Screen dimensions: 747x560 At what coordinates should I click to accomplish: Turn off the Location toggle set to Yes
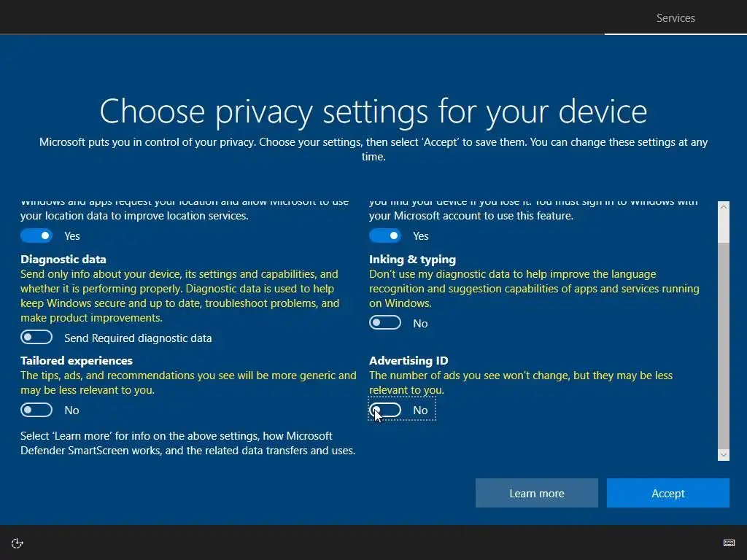36,236
